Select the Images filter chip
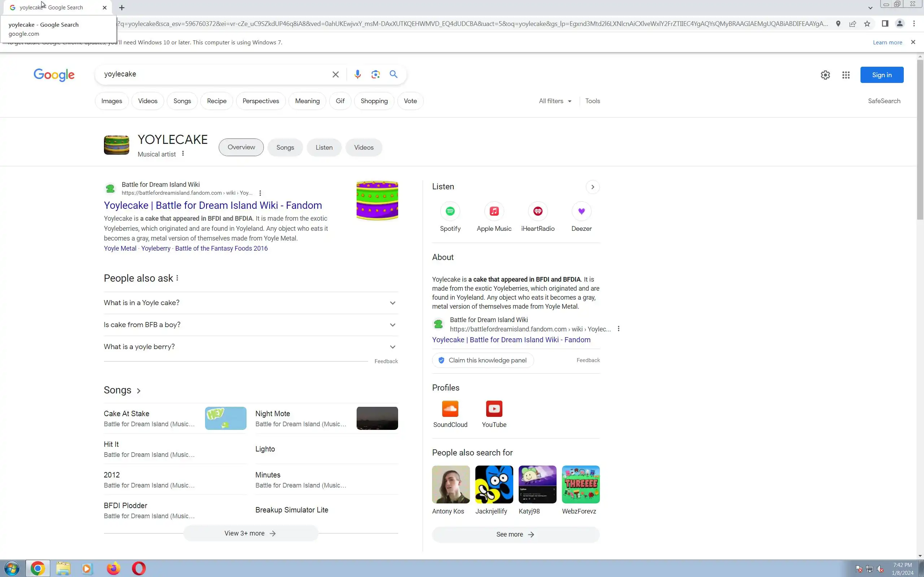Image resolution: width=924 pixels, height=577 pixels. (x=112, y=101)
